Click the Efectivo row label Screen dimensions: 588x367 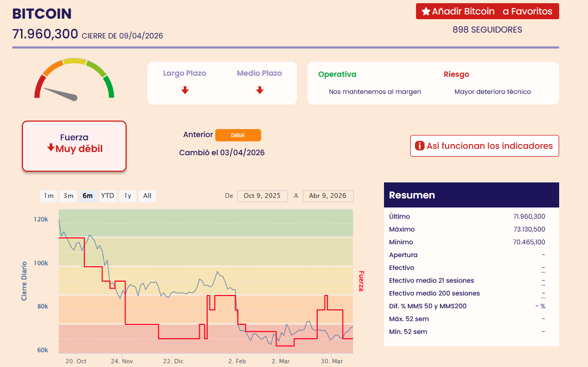pos(402,268)
